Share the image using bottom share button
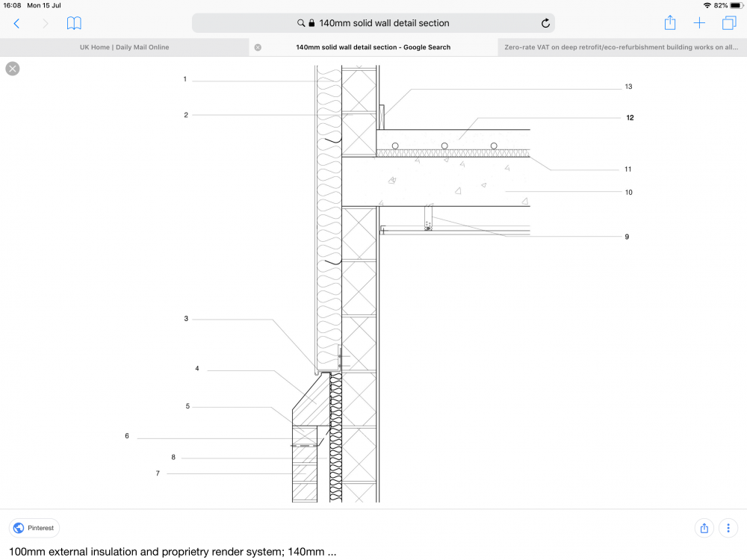This screenshot has height=560, width=747. [x=704, y=528]
